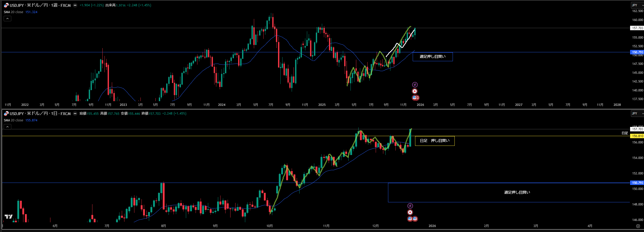This screenshot has height=232, width=644.
Task: Click the USDJPY flag icon on weekly chart
Action: pyautogui.click(x=6, y=5)
